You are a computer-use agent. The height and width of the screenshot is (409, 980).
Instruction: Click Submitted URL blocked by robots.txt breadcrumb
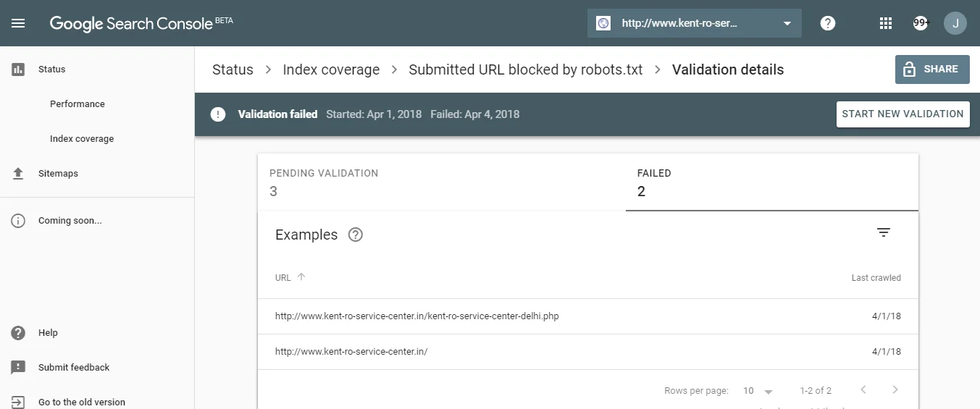(526, 69)
